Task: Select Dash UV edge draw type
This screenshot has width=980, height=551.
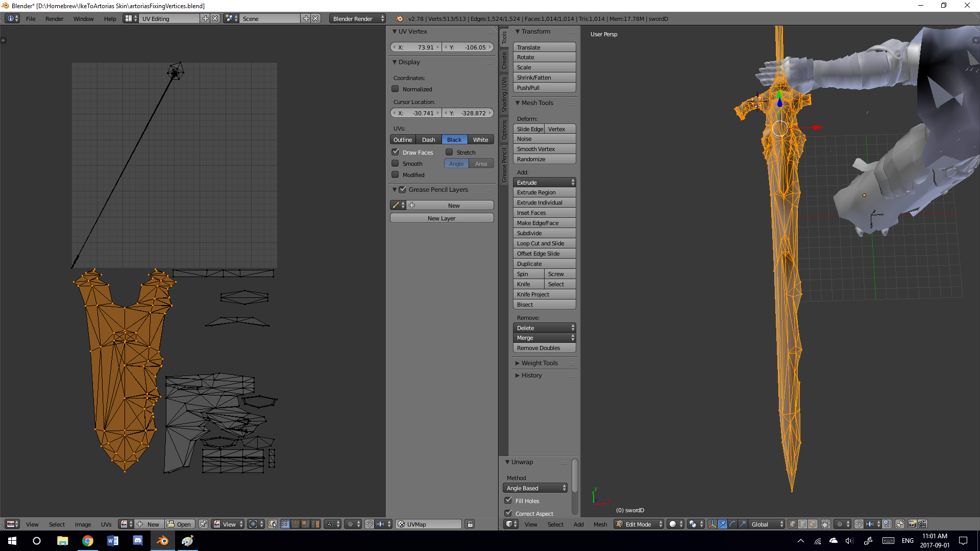Action: [x=429, y=139]
